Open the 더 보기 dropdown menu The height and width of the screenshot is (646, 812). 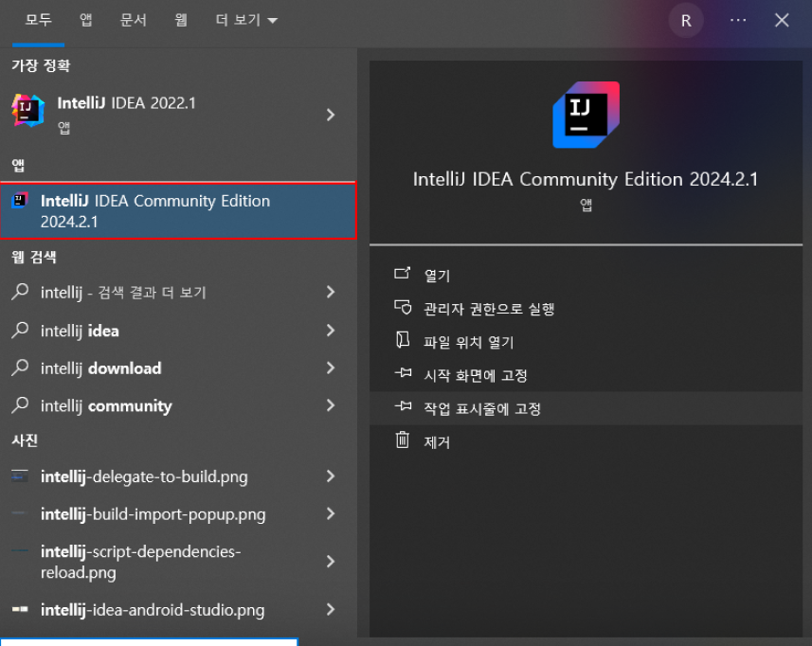click(246, 20)
